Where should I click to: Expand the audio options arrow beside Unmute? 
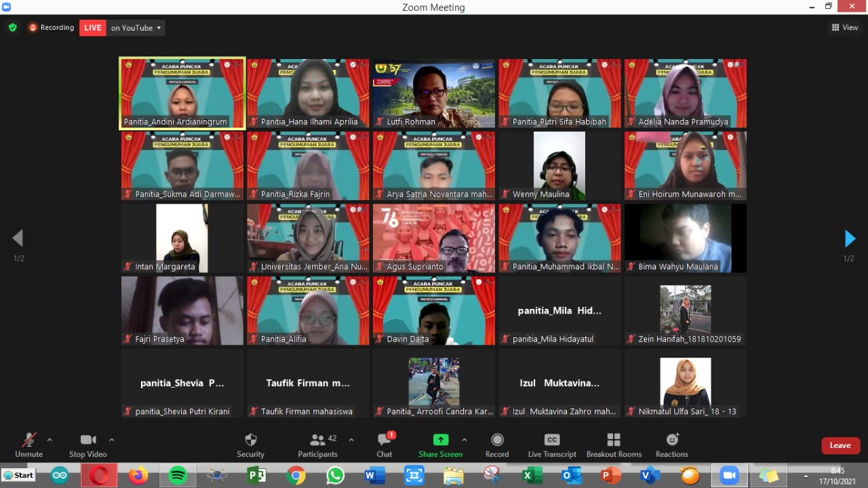(50, 440)
